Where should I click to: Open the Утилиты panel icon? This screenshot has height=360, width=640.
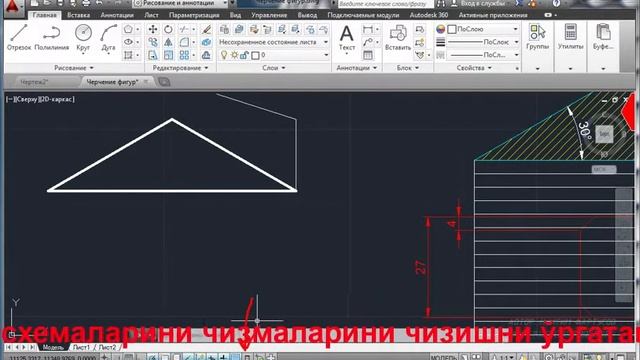click(570, 37)
